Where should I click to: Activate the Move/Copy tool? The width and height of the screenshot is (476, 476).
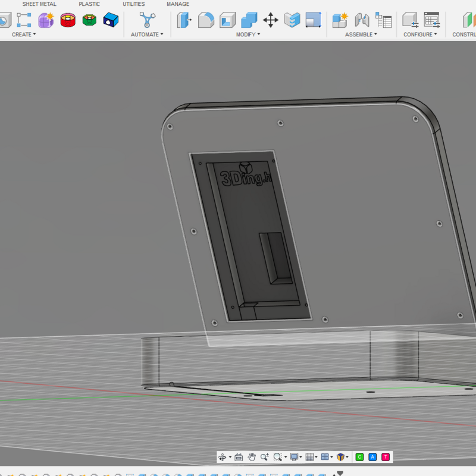pyautogui.click(x=271, y=20)
